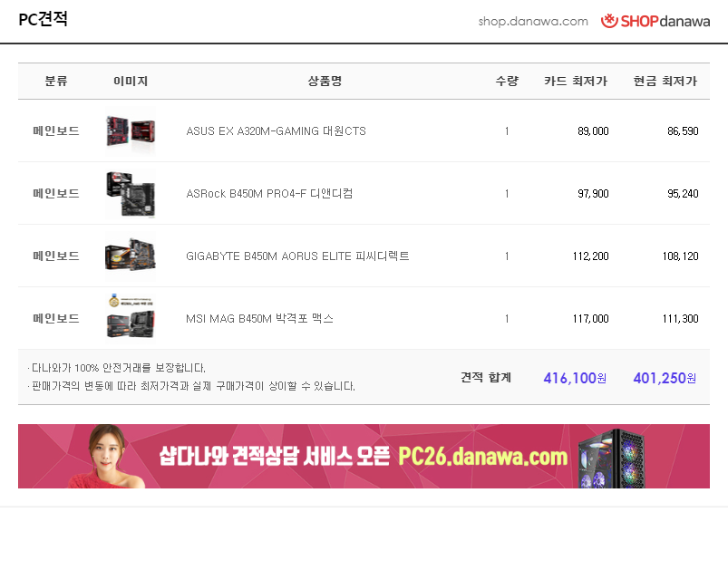Click the 현금 최저가 column header
Image resolution: width=728 pixels, height=570 pixels.
pos(665,82)
